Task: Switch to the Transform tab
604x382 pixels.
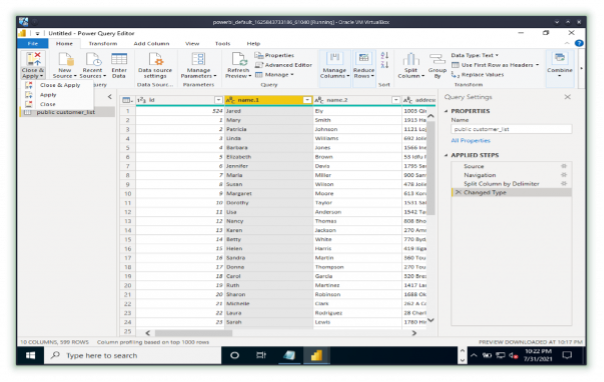Action: [x=103, y=44]
